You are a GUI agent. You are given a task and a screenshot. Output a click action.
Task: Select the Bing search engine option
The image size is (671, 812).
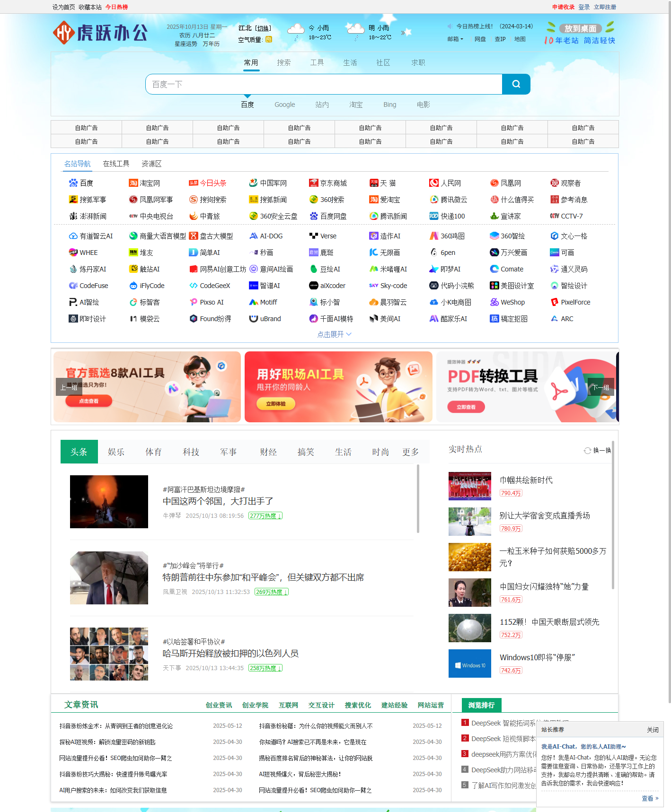[389, 105]
